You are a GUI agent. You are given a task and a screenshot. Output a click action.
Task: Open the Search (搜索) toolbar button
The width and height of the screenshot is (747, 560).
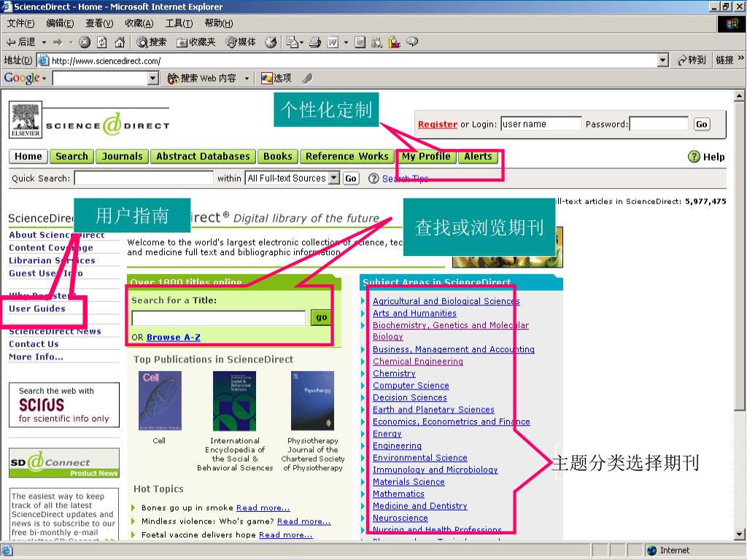tap(152, 42)
